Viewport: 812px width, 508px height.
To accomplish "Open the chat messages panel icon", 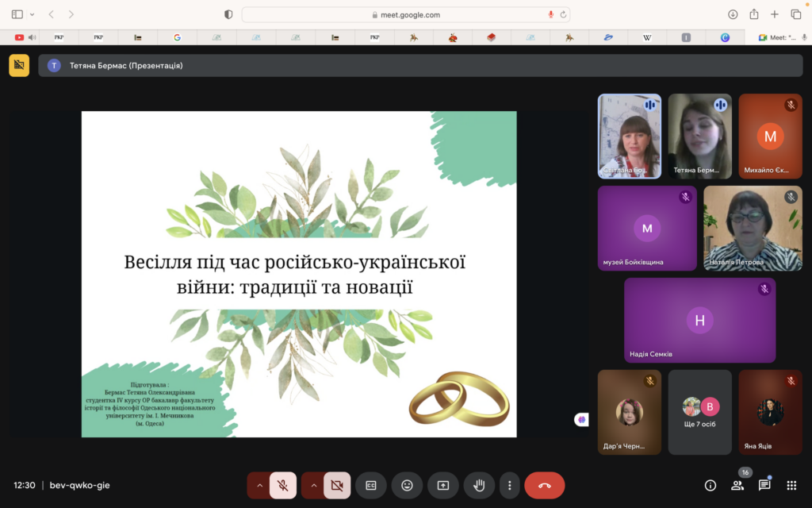I will (764, 485).
